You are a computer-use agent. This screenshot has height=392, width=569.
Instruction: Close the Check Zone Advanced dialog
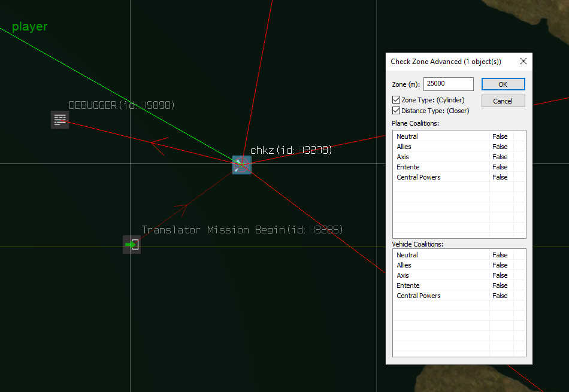point(523,61)
